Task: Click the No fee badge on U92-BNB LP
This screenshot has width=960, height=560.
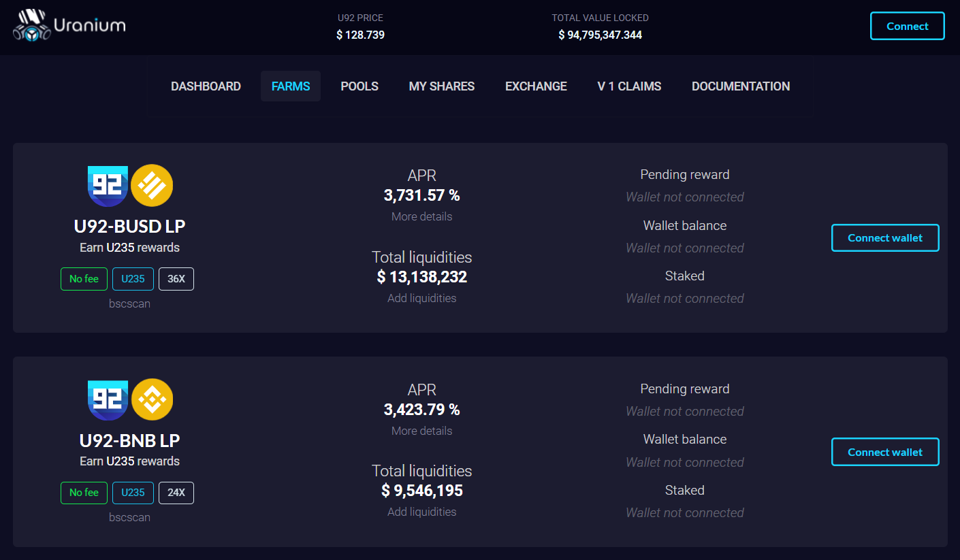Action: (84, 493)
